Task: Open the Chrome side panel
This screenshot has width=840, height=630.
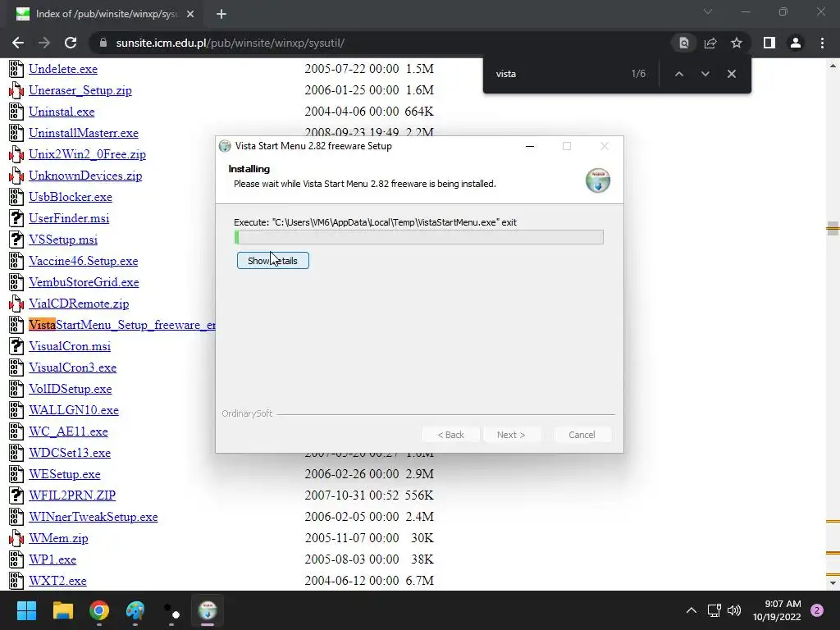Action: tap(769, 43)
